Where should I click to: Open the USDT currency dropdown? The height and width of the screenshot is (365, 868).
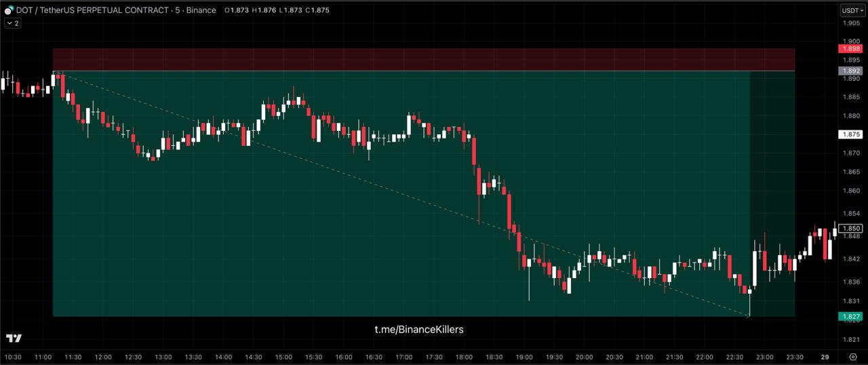pos(852,10)
